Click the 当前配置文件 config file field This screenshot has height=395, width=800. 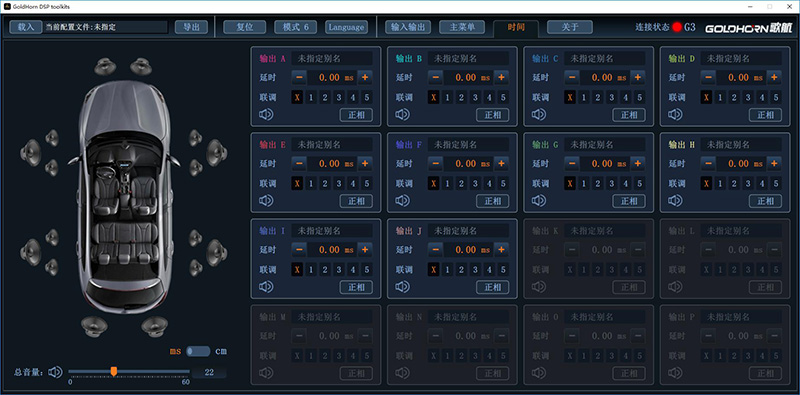pos(106,27)
